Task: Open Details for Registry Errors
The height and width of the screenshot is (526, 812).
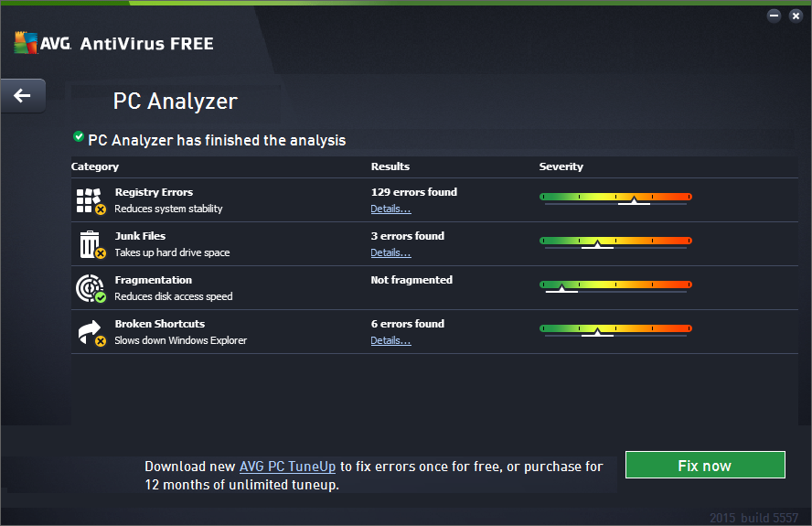Action: pos(390,209)
